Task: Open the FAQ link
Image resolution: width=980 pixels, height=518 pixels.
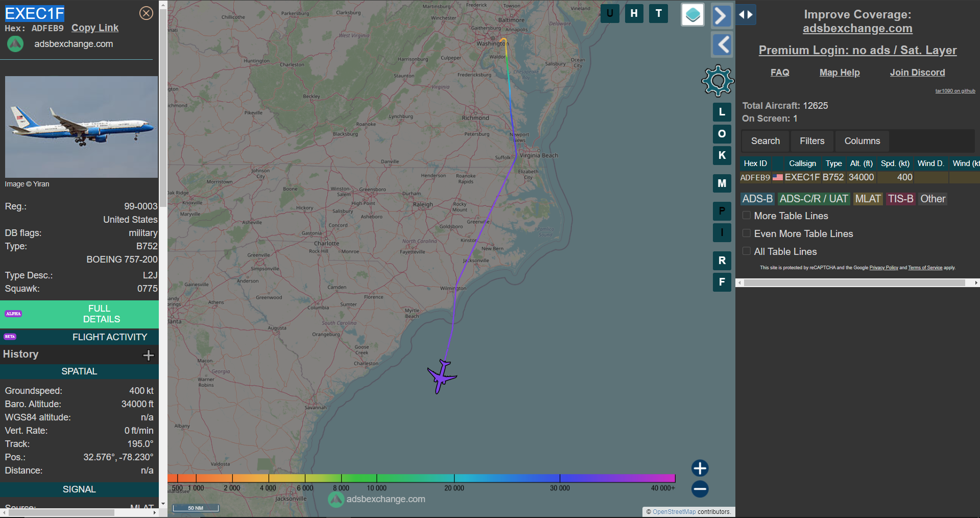Action: tap(780, 73)
